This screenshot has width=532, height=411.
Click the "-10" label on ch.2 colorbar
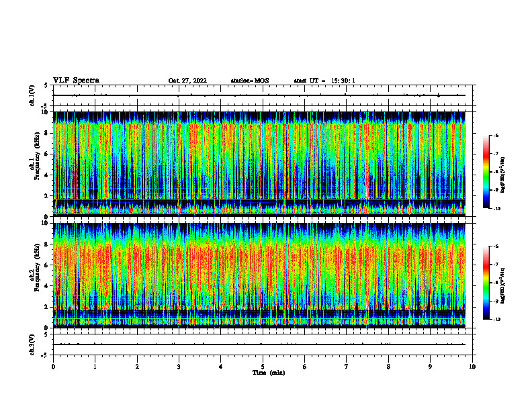[x=497, y=320]
